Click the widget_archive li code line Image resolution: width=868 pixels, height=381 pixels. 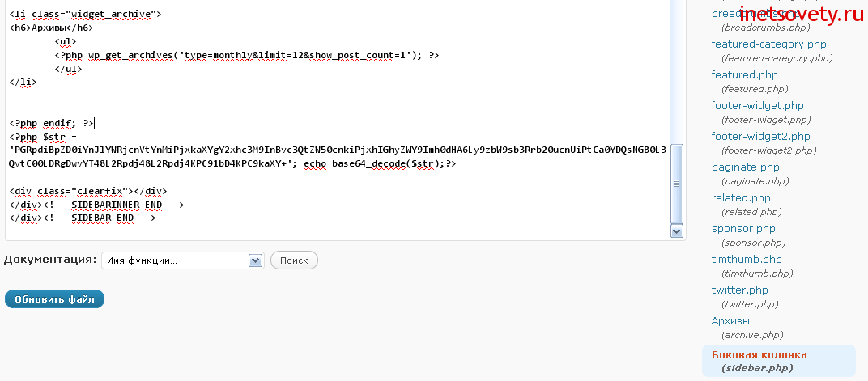click(85, 14)
